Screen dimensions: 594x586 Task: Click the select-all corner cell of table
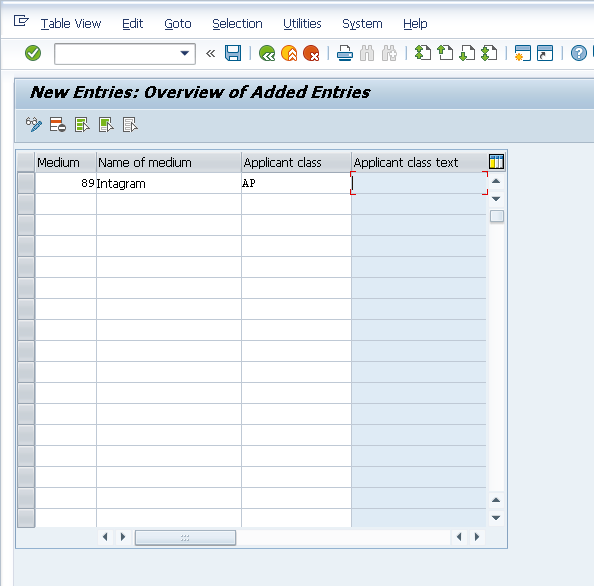tap(26, 162)
